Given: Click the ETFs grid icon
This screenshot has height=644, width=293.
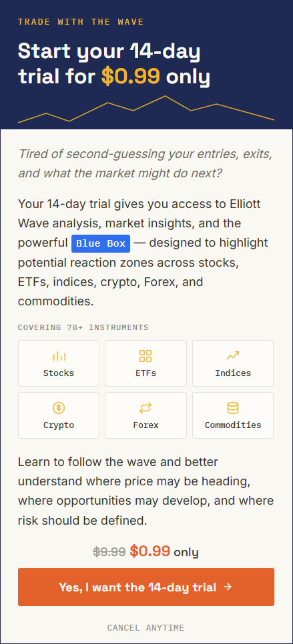Looking at the screenshot, I should click(x=145, y=356).
